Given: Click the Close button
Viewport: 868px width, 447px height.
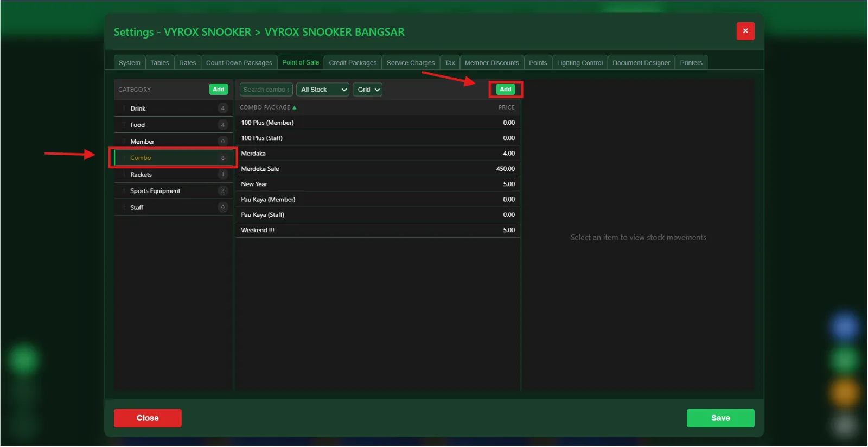Looking at the screenshot, I should (148, 418).
